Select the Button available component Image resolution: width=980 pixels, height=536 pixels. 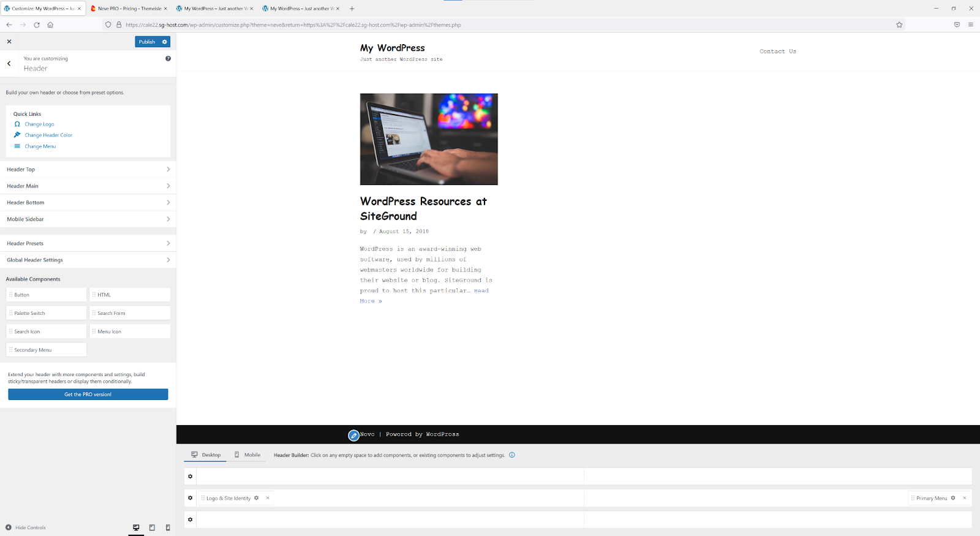coord(47,295)
